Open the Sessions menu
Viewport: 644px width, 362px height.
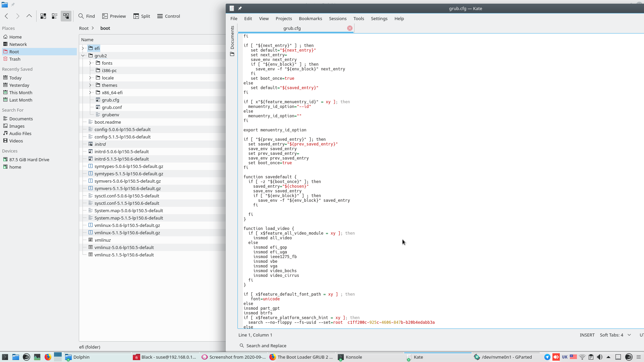tap(337, 18)
